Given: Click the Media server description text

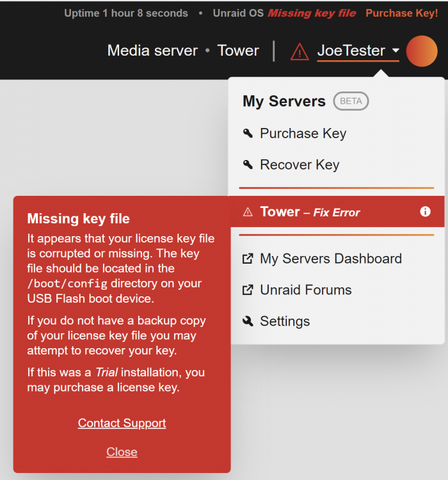Looking at the screenshot, I should 152,51.
